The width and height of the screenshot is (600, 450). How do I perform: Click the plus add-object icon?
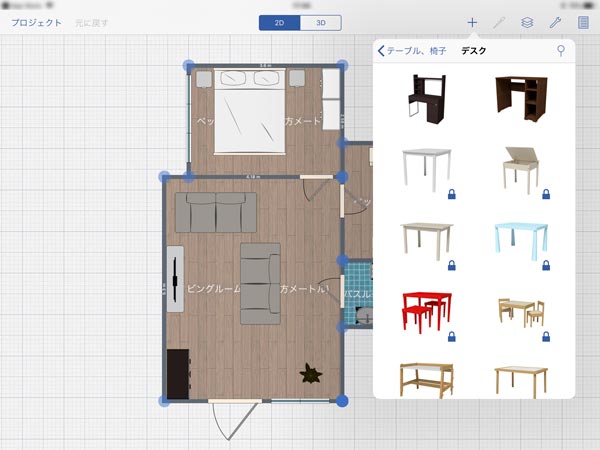click(x=472, y=22)
